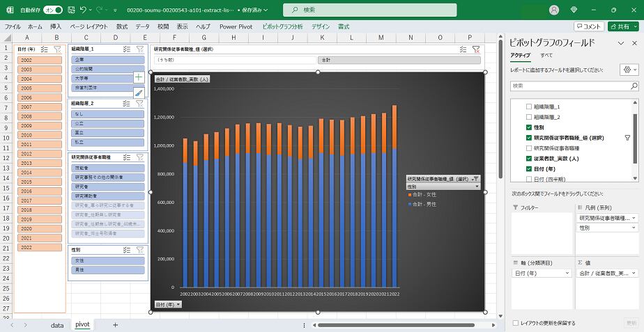Uncheck the 性別 field checkbox
The image size is (644, 332).
pos(529,128)
